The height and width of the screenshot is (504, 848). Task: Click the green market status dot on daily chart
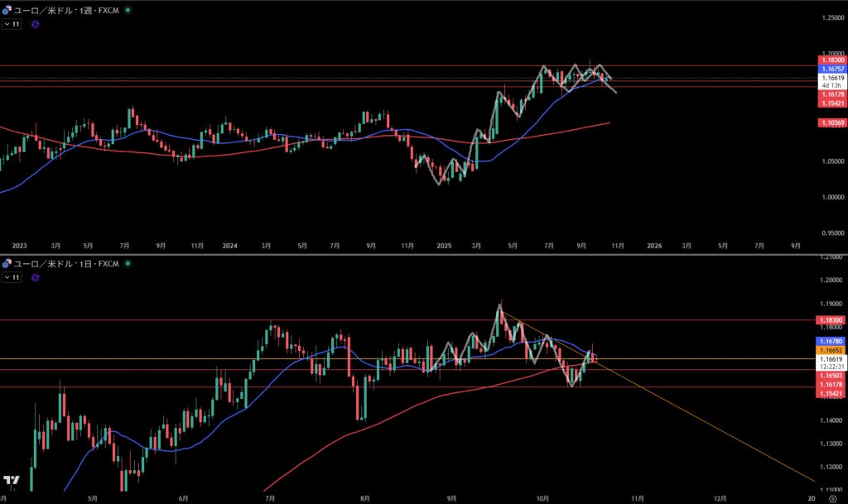click(x=128, y=264)
